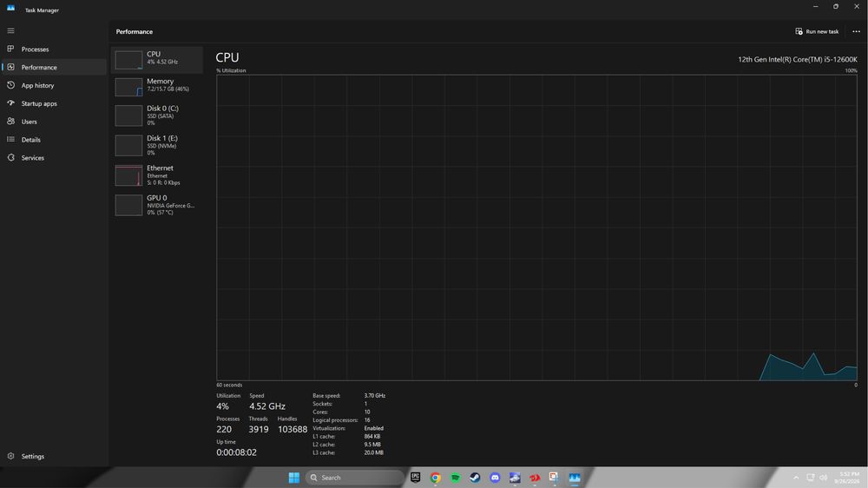Restore down the Task Manager window
This screenshot has width=868, height=488.
pos(836,7)
